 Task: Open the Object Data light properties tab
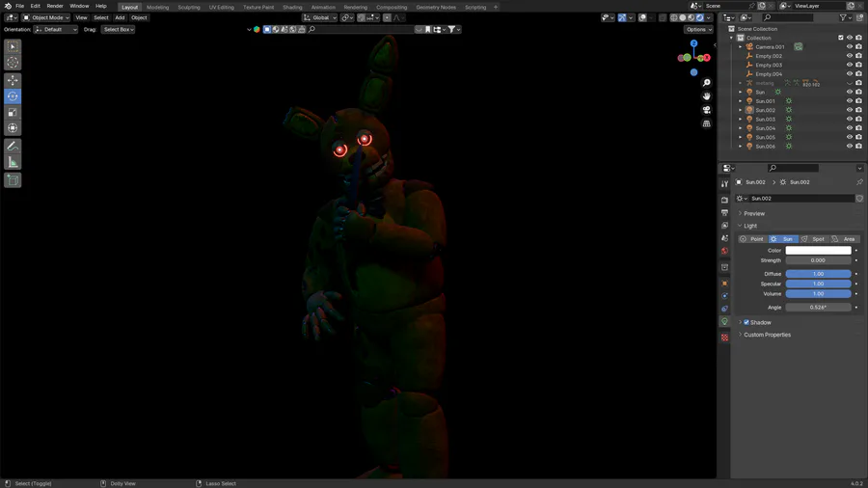coord(724,321)
